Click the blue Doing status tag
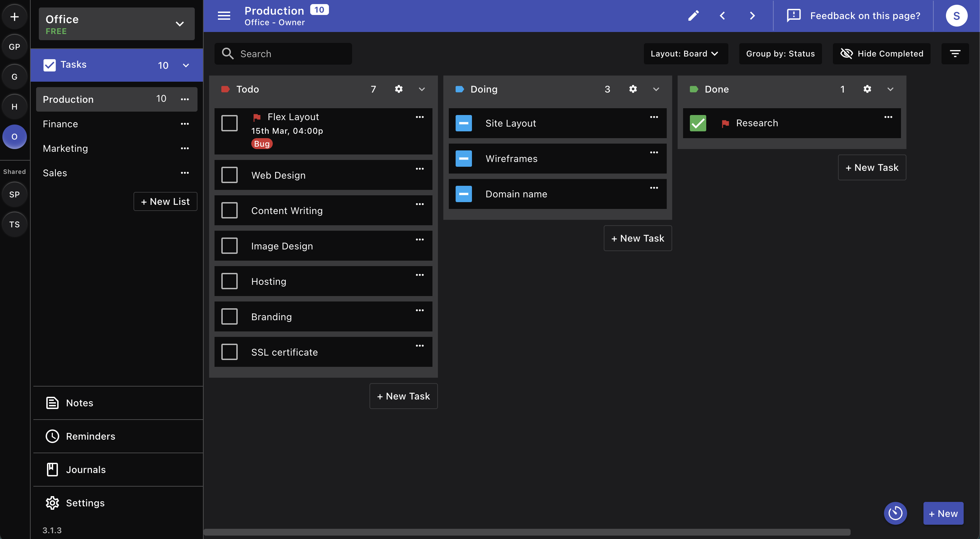Screen dimensions: 980x539 pyautogui.click(x=460, y=89)
